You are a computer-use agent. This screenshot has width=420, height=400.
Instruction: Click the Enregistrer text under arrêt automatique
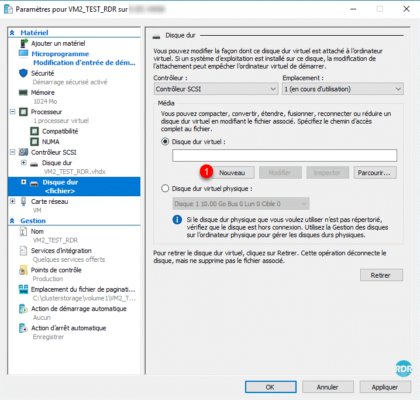tap(48, 337)
